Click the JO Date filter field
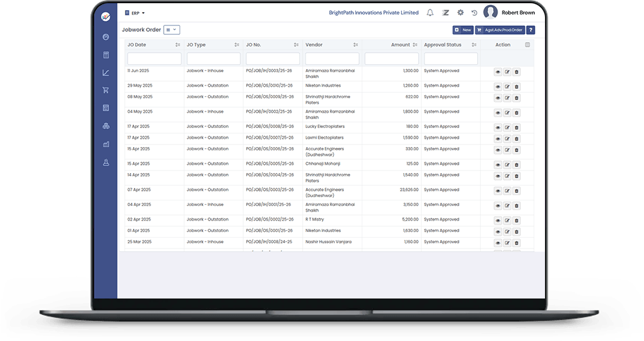Viewport: 644px width, 341px height. tap(154, 59)
